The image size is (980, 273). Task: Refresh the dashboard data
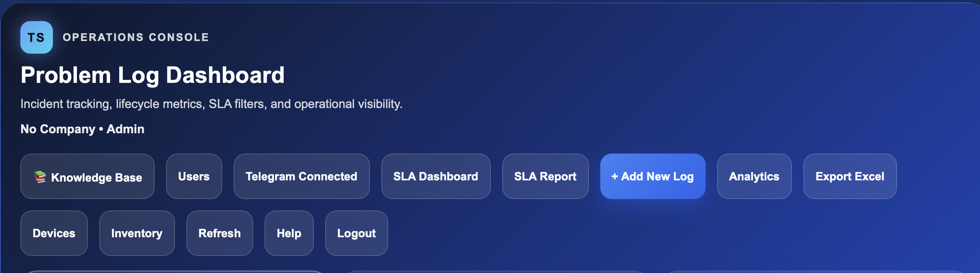point(220,233)
